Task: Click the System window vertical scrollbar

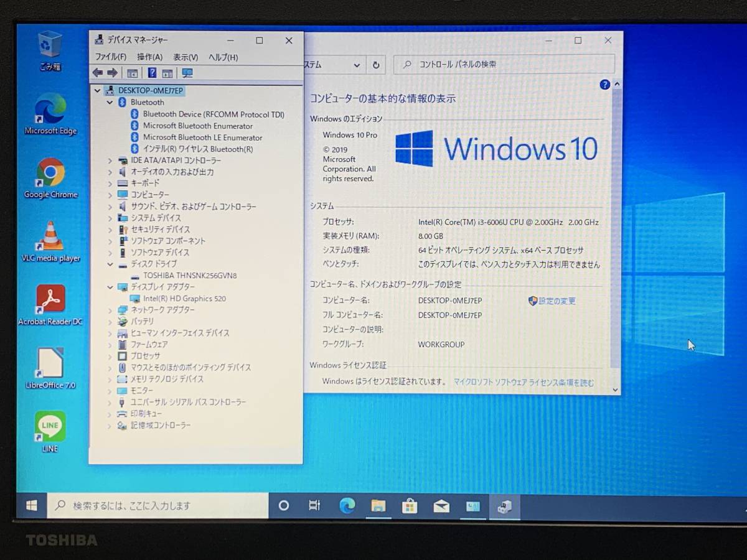Action: 616,236
